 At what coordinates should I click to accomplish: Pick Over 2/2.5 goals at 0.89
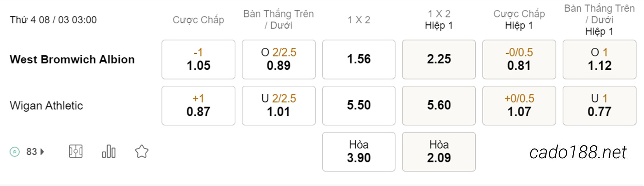point(279,59)
